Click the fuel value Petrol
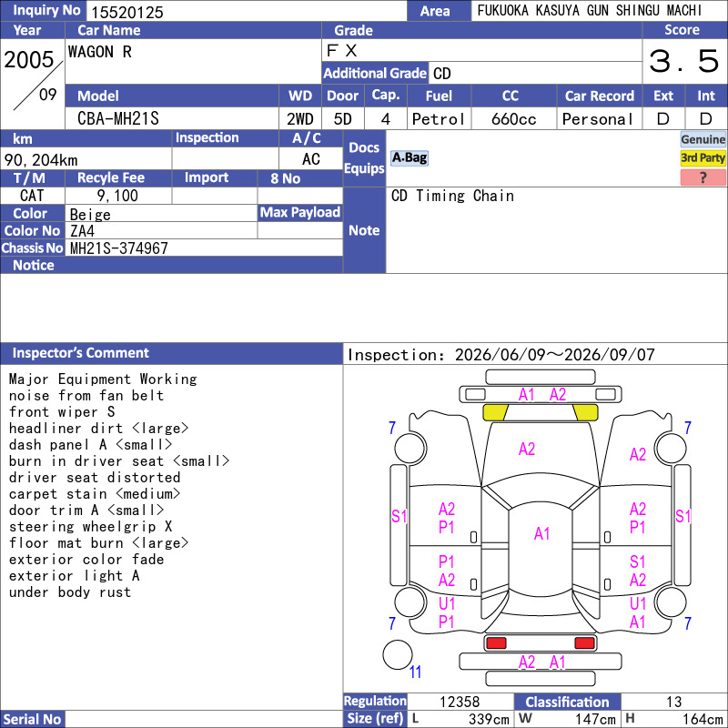Screen dimensions: 728x728 coord(439,119)
